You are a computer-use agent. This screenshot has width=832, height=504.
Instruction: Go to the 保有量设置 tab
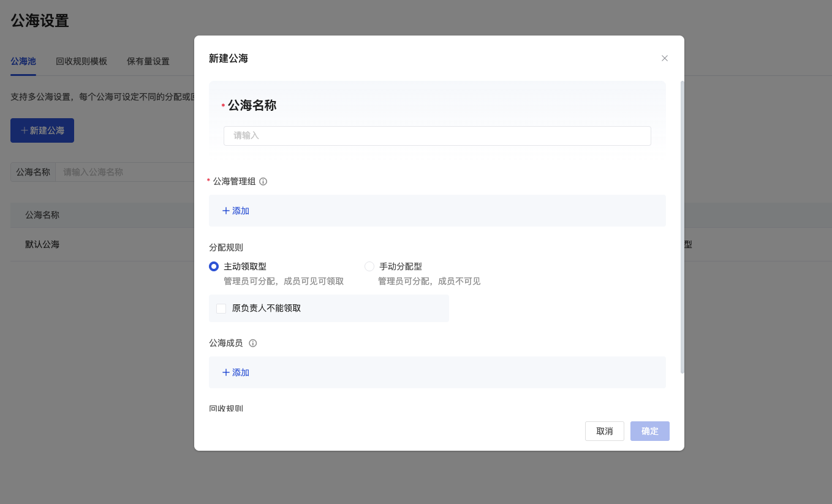[148, 61]
